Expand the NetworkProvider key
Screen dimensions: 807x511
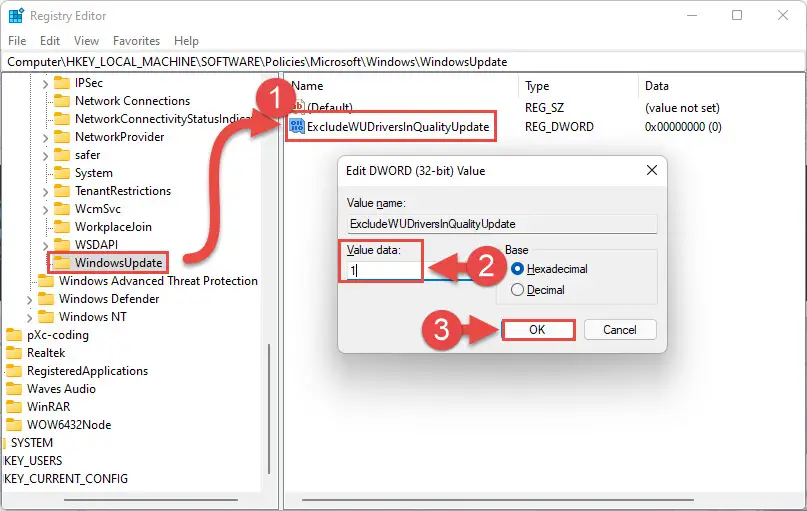coord(45,137)
